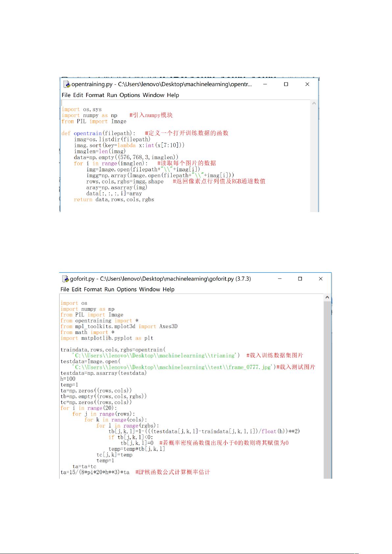The width and height of the screenshot is (392, 554).
Task: Click 'return data,rows,cols,rgbs' line
Action: 114,199
